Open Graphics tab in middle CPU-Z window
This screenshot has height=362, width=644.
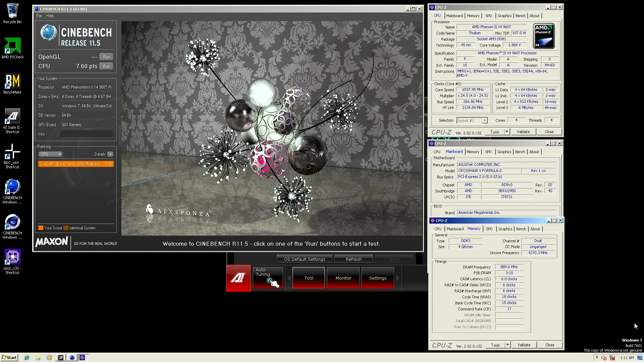tap(504, 152)
